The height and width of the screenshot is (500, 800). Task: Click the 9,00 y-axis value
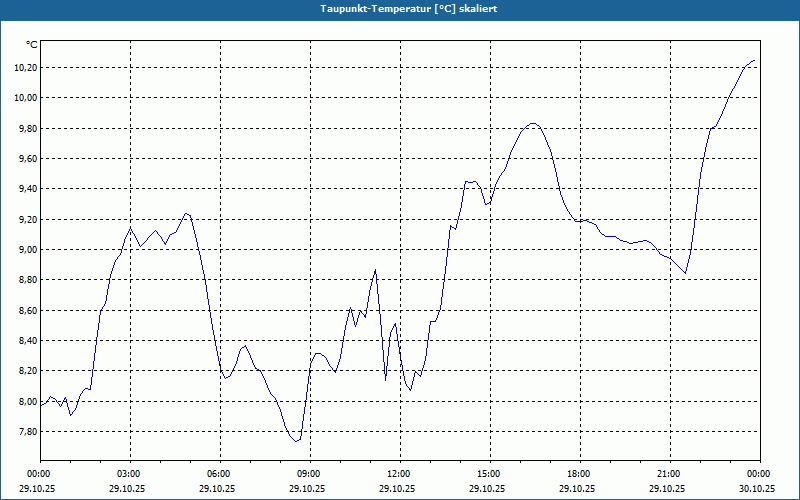[x=29, y=250]
